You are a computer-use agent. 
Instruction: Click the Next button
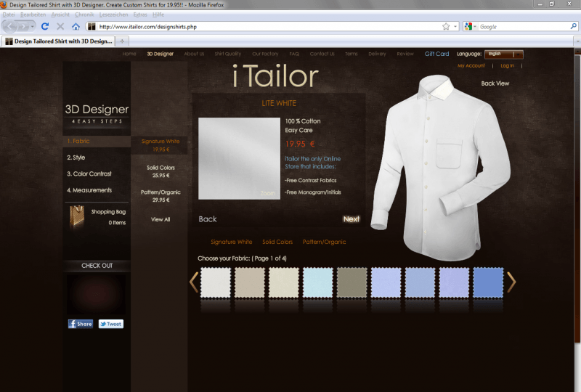point(352,219)
